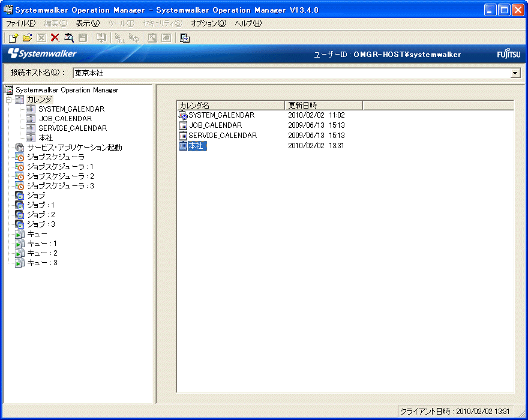Open the greyed 編集(E) menu
Viewport: 528px width, 420px height.
[56, 23]
